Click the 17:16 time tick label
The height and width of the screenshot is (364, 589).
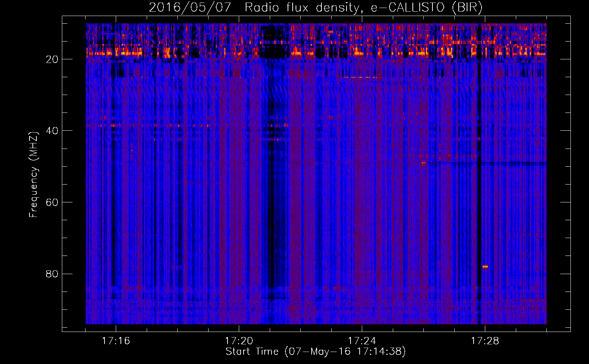tap(116, 341)
